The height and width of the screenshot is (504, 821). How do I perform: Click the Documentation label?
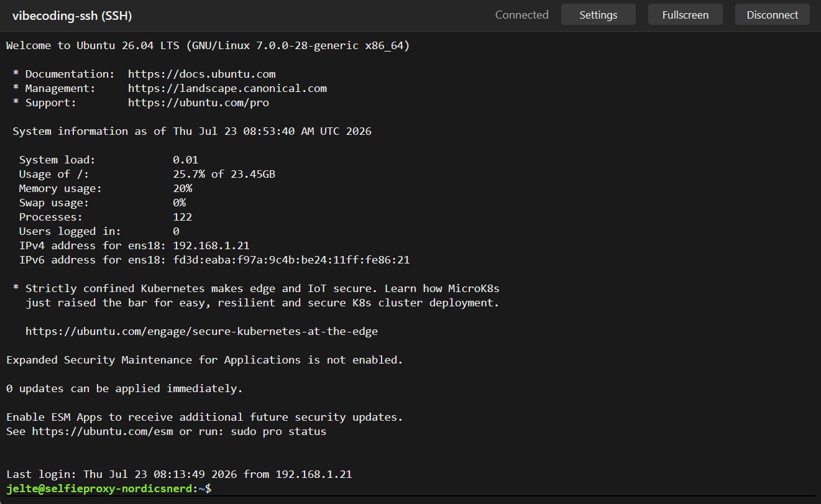[70, 74]
